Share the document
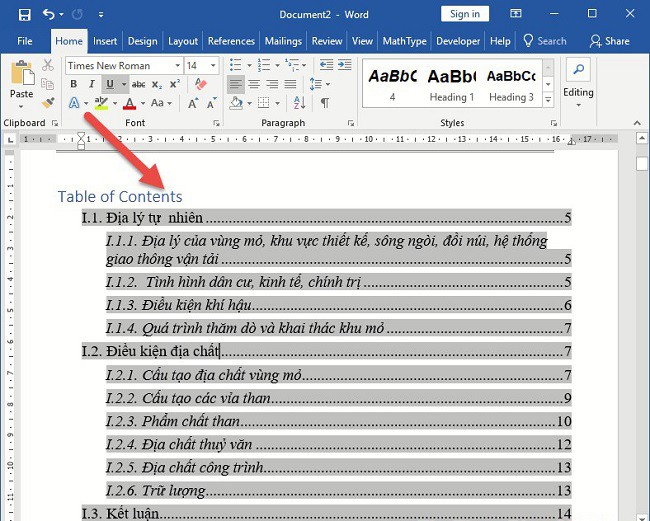The width and height of the screenshot is (650, 521). pos(610,41)
